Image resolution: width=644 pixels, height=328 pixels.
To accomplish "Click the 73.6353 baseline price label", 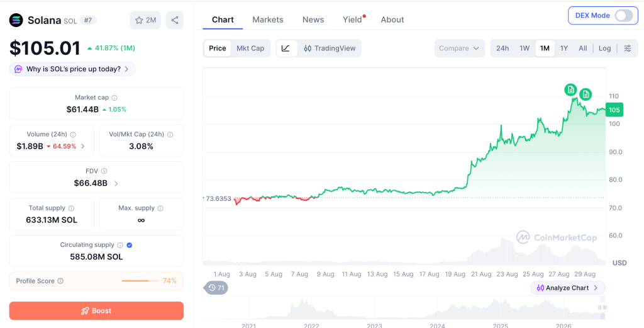I will [218, 198].
